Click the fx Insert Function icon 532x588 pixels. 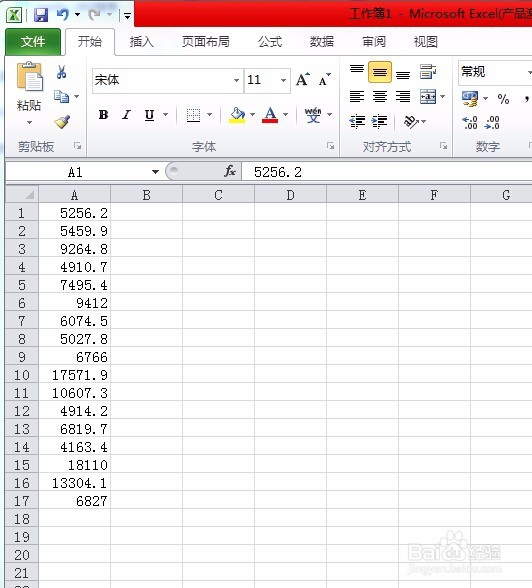230,172
